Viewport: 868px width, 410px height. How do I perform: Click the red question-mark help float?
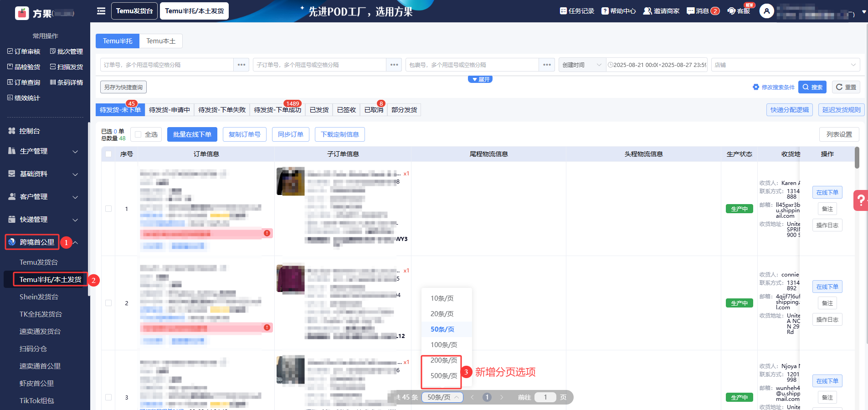(x=861, y=200)
